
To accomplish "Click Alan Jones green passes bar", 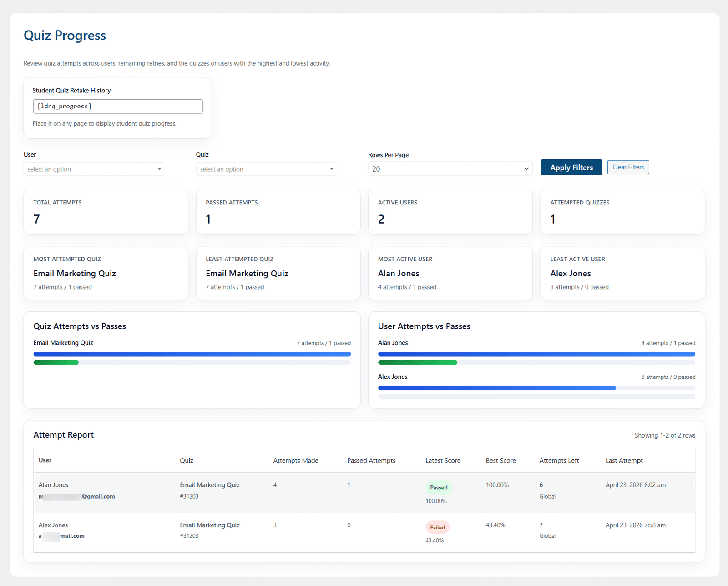I will (x=417, y=362).
